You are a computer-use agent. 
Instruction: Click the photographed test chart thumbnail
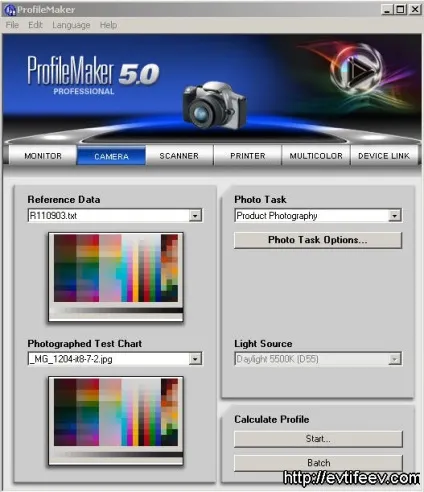point(116,421)
